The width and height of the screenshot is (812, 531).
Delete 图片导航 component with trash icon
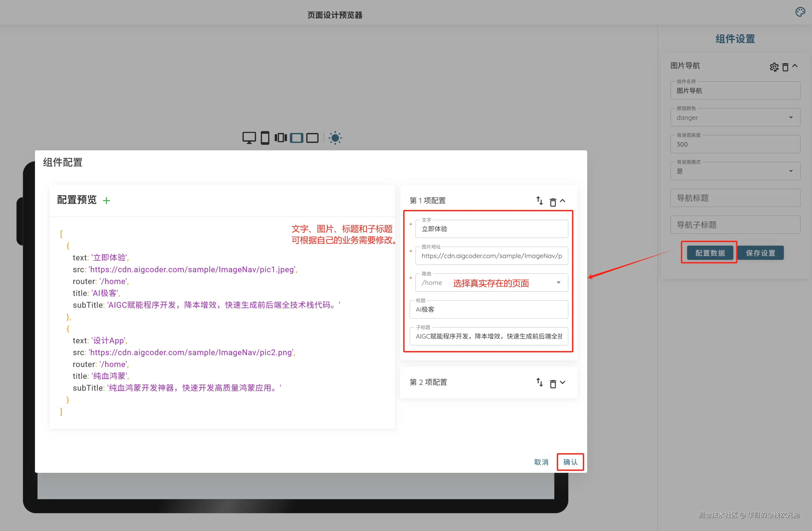(x=785, y=67)
